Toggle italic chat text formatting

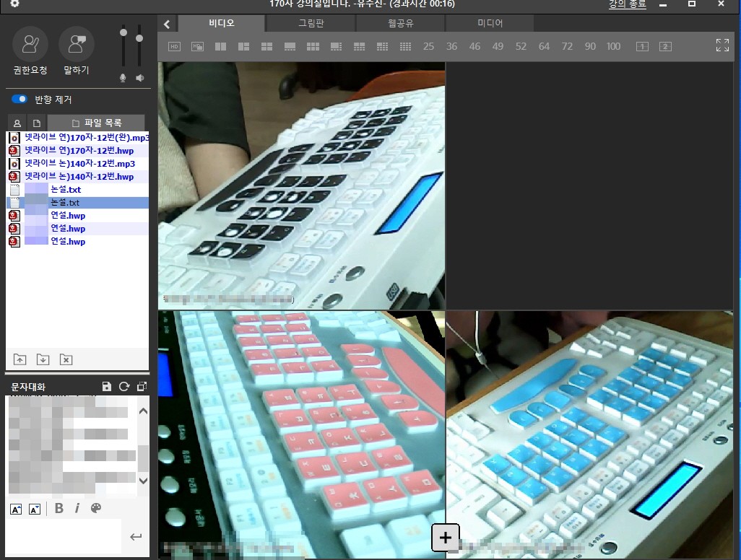(77, 509)
